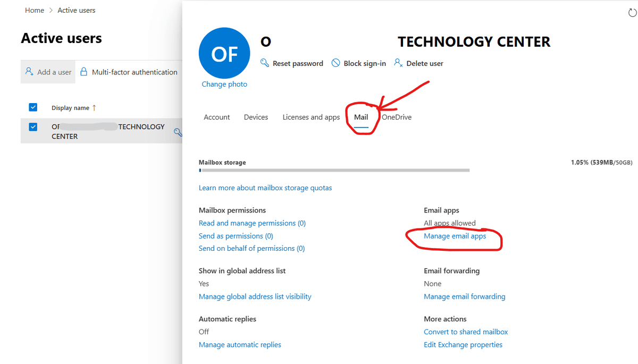Click the refresh icon in panel corner
638x364 pixels.
[632, 13]
